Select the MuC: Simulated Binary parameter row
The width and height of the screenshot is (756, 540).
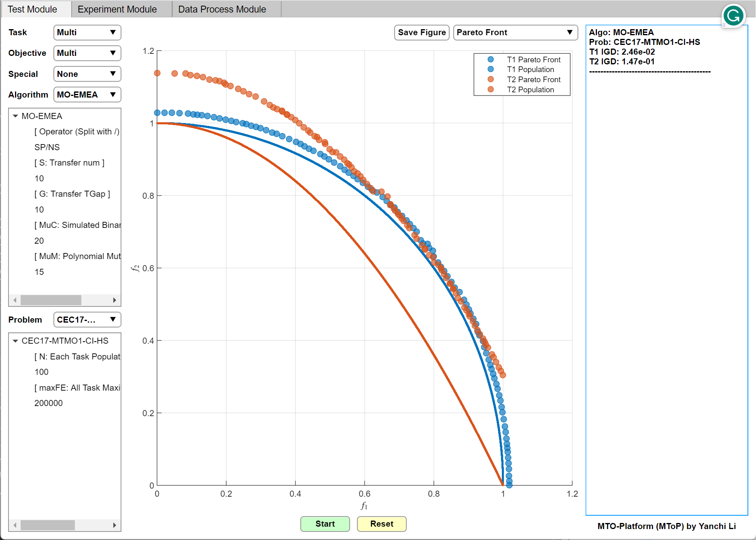tap(77, 225)
